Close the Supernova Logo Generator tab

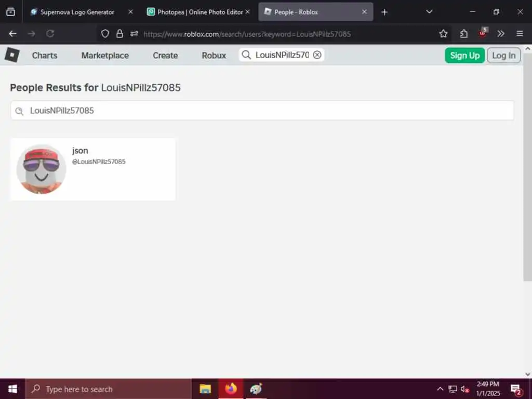130,12
